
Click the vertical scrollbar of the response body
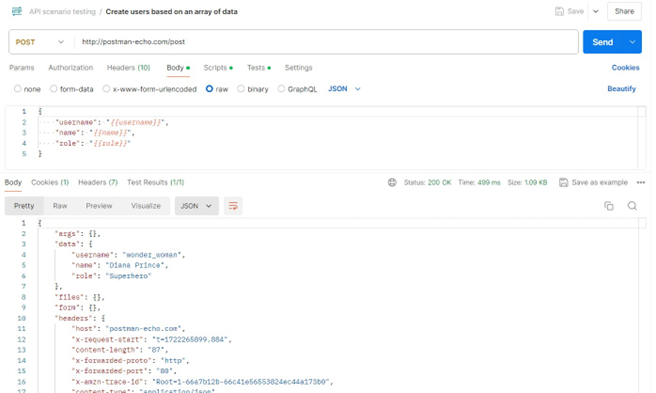pos(642,306)
